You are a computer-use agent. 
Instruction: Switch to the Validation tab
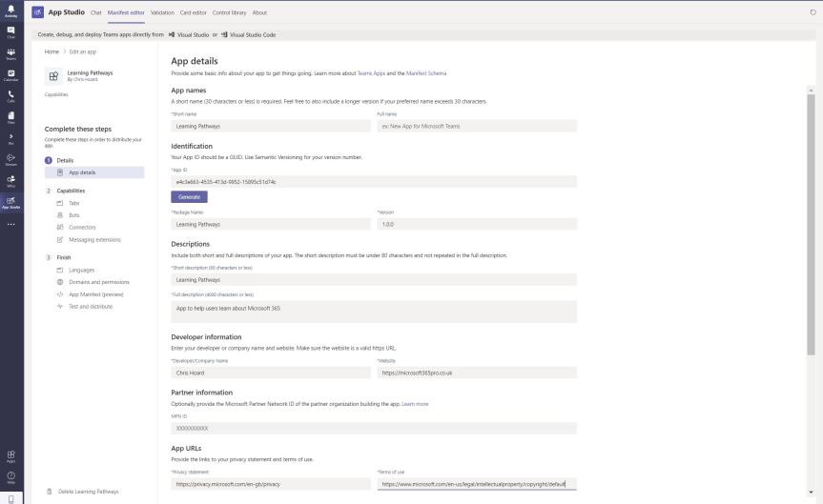[x=162, y=12]
